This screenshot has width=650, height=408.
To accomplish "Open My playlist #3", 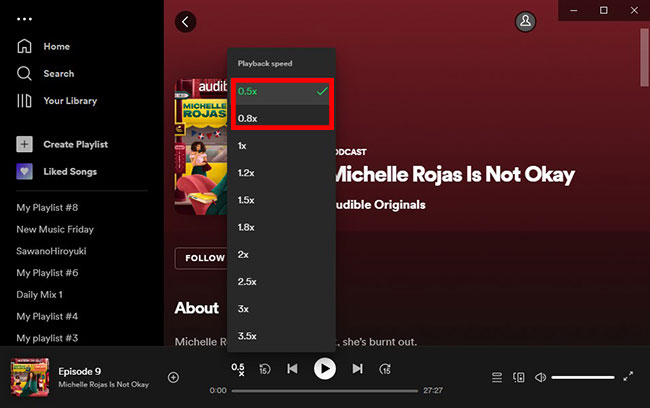I will click(47, 338).
